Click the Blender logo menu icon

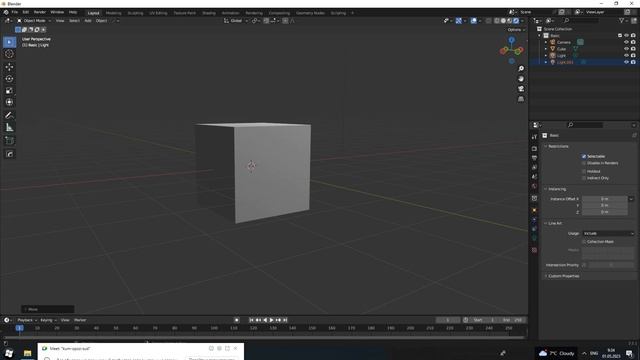6,12
